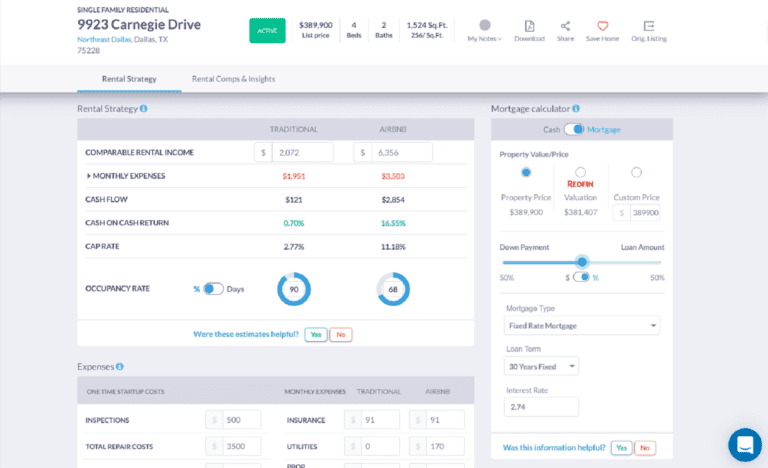Open the Orig. Listing icon

pos(649,25)
